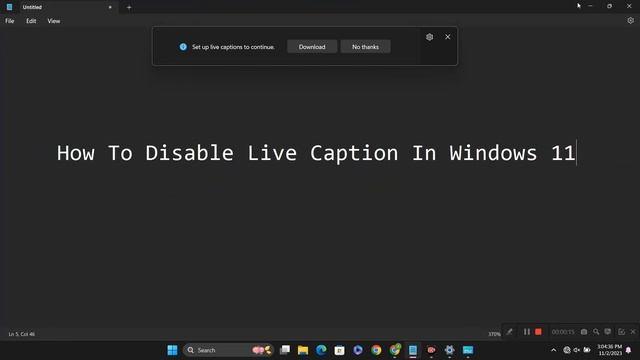Toggle the recorder webcam overlay icon

point(608,332)
